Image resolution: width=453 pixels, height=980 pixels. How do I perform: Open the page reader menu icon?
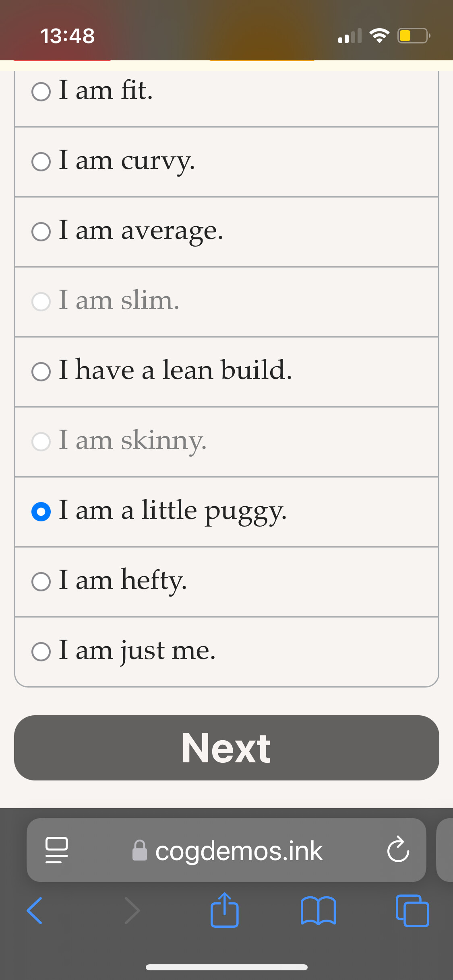coord(56,850)
